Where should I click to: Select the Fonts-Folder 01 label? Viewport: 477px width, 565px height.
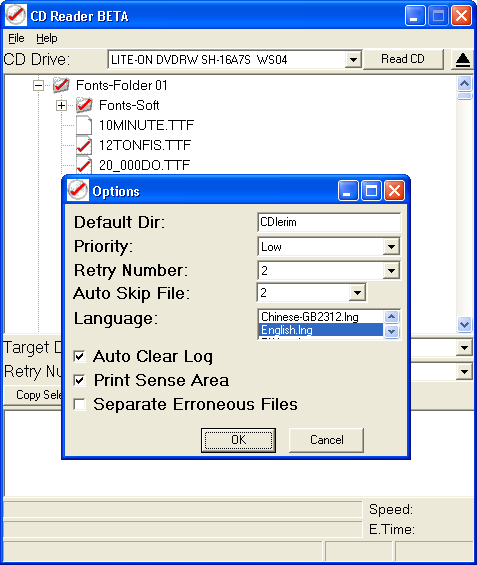[122, 85]
